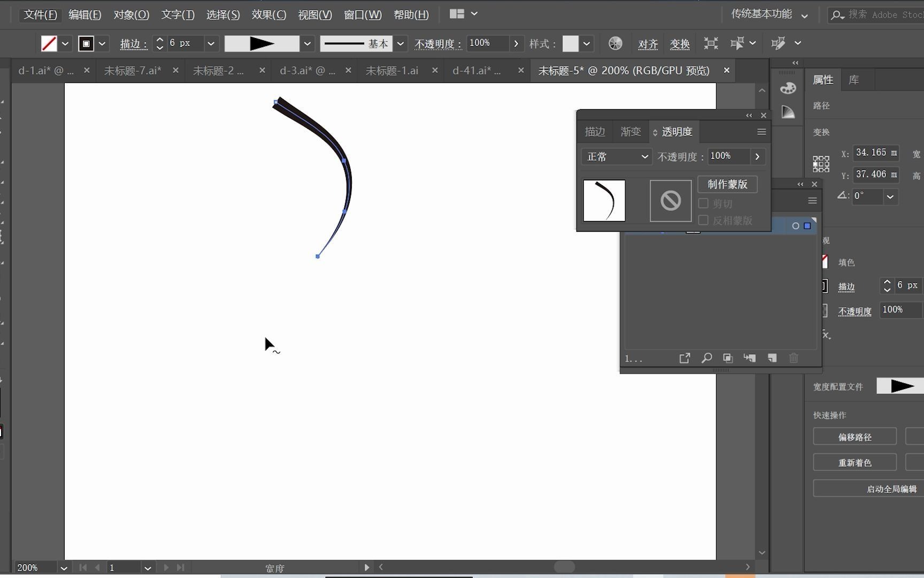Click create new layer icon
This screenshot has width=924, height=578.
pos(772,358)
